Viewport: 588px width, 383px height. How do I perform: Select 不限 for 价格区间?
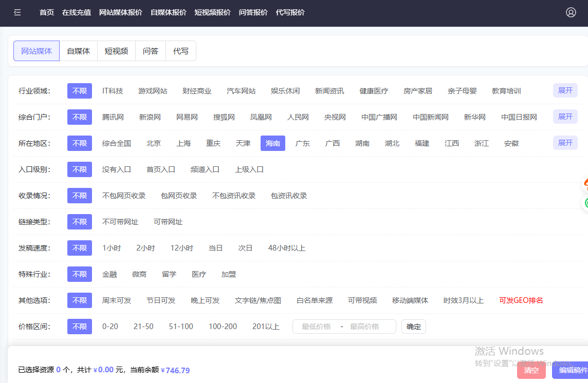point(80,327)
